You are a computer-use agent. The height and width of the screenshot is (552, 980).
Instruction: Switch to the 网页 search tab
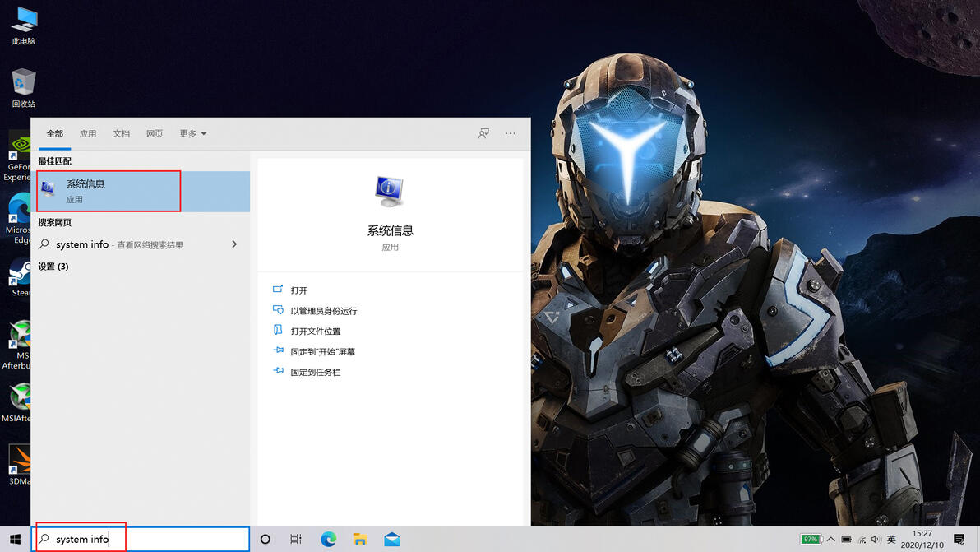tap(155, 133)
